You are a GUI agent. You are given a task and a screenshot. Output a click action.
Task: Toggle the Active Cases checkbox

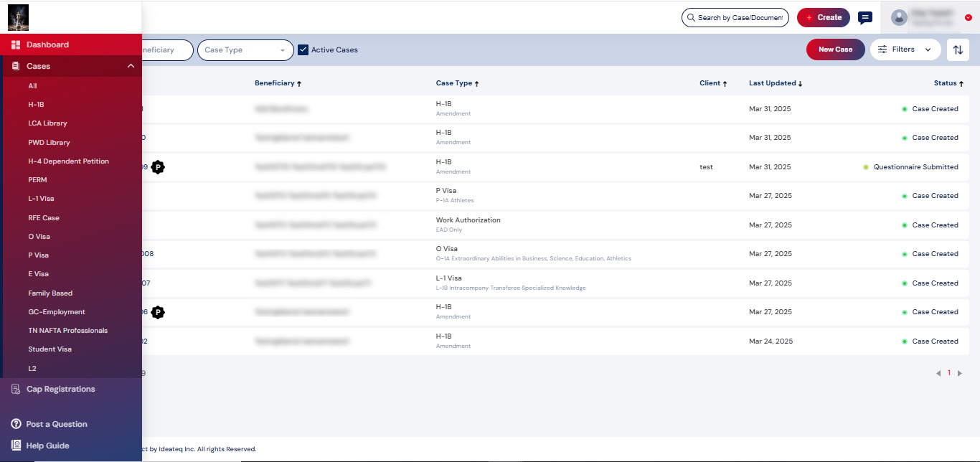click(303, 50)
